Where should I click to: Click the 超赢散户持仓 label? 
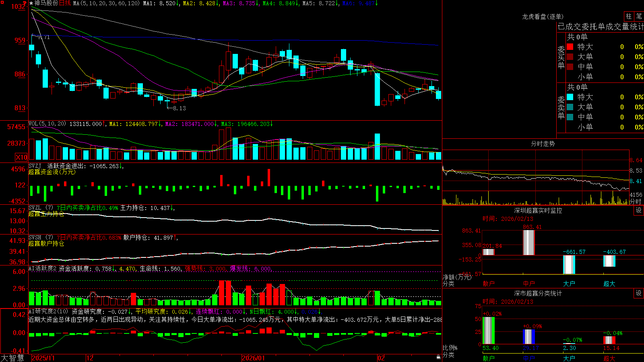click(46, 244)
